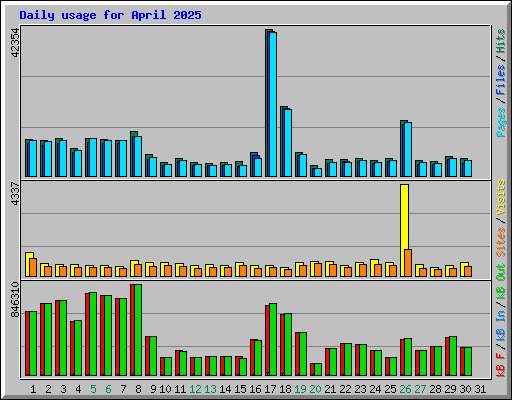The height and width of the screenshot is (400, 512).
Task: Click the 'Daily usage for April 2025' title
Action: coord(110,15)
